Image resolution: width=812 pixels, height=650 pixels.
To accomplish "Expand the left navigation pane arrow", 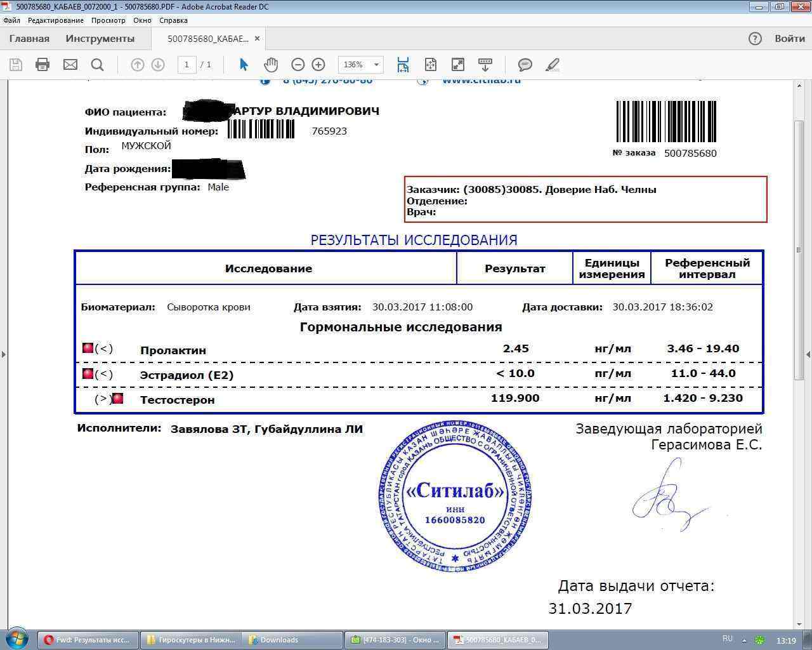I will [4, 354].
